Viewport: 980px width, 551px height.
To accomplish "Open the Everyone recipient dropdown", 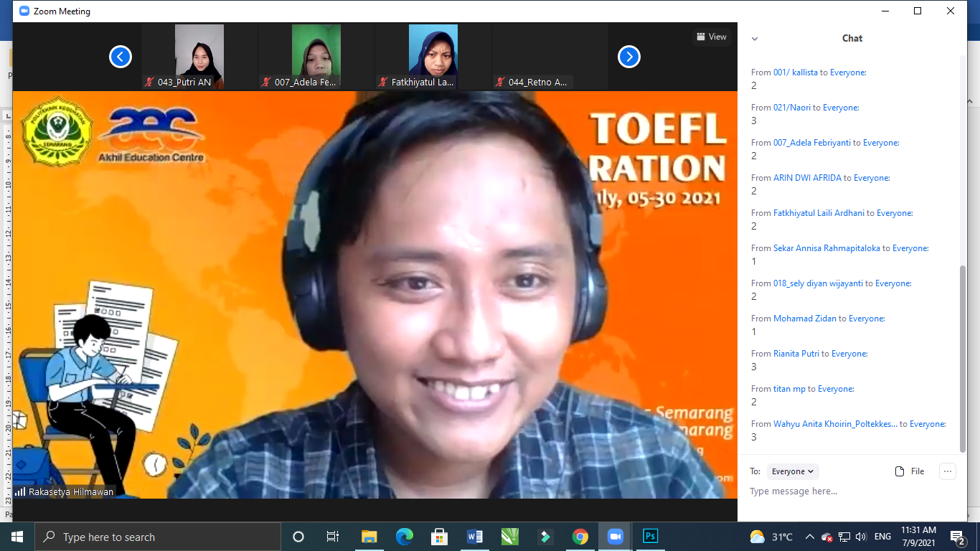I will [x=792, y=471].
